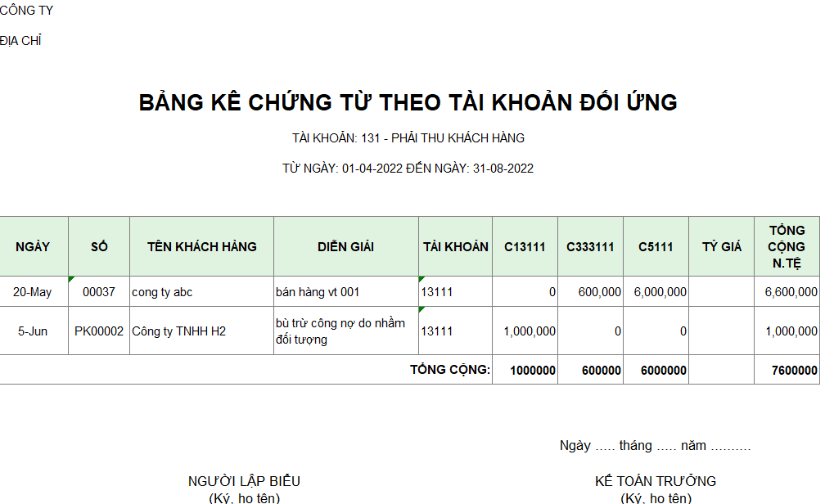Select the report title BẢNG KÊ CHỨNG TỪ
Viewport: 834px width, 504px height.
pyautogui.click(x=408, y=102)
